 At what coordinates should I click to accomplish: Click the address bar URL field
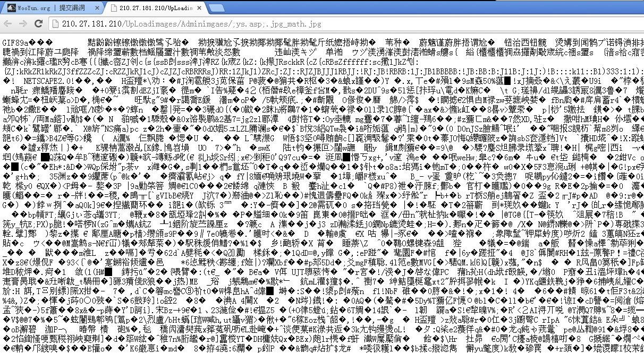(x=345, y=24)
